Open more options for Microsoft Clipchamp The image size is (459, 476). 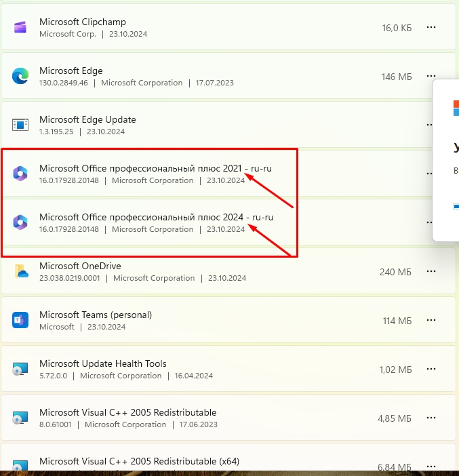click(431, 27)
